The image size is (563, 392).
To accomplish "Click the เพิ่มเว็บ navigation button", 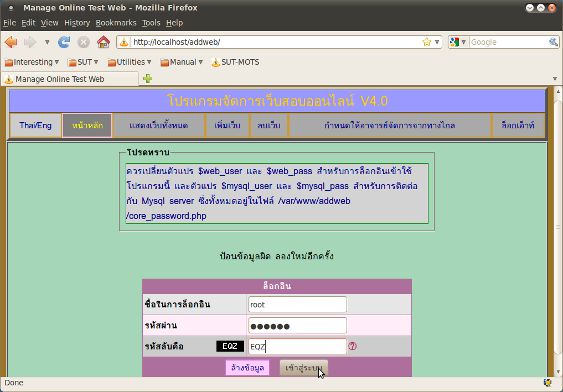I will [x=228, y=126].
